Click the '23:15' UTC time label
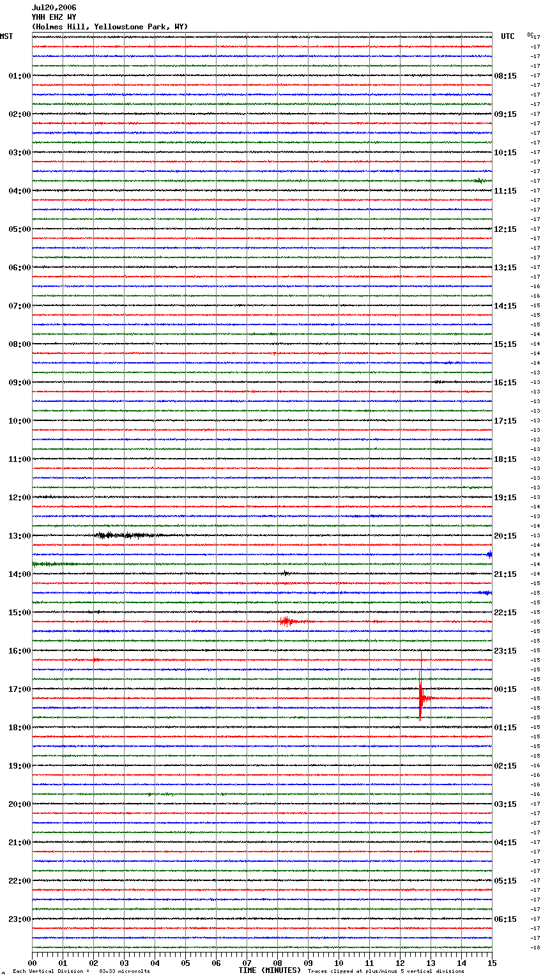Viewport: 543px width, 980px height. coord(505,651)
